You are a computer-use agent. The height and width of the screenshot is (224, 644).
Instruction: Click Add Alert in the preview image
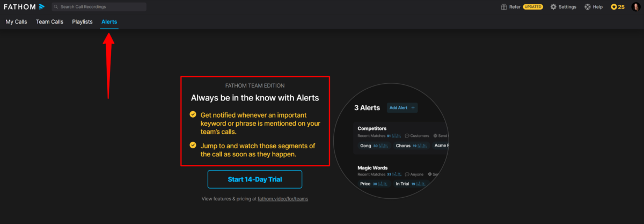pos(401,108)
